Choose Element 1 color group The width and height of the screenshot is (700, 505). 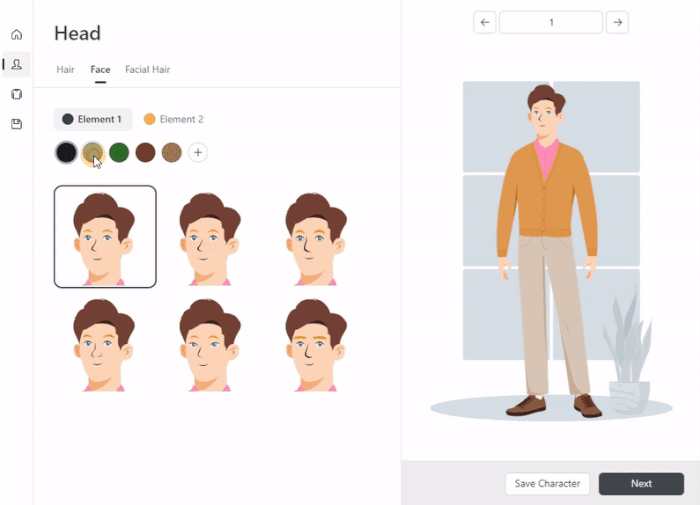point(92,120)
